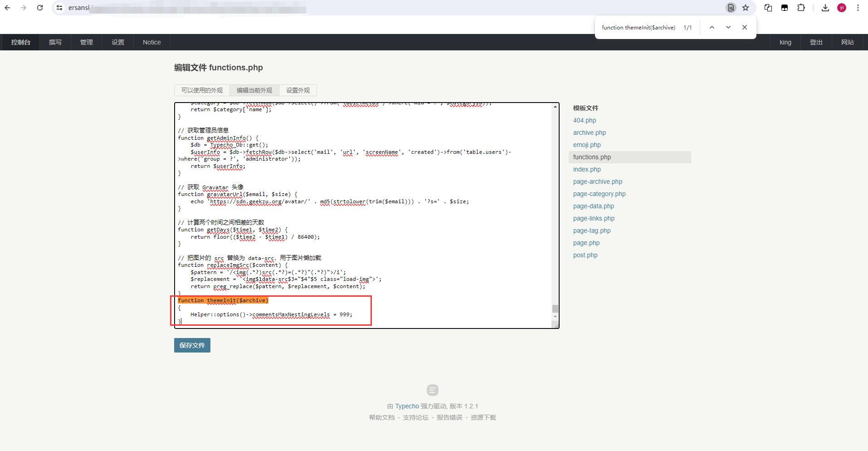Viewport: 868px width, 451px height.
Task: Click the Typecho logo icon in footer
Action: click(x=433, y=390)
